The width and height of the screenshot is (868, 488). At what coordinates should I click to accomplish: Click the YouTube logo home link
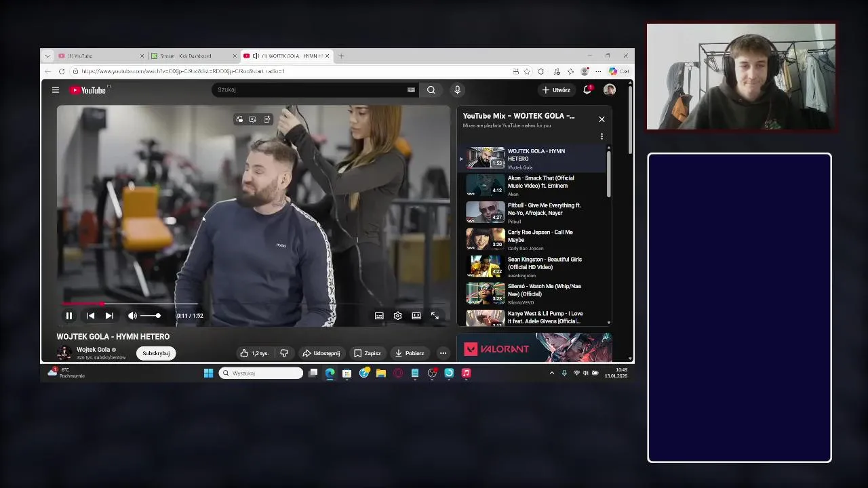(x=88, y=89)
